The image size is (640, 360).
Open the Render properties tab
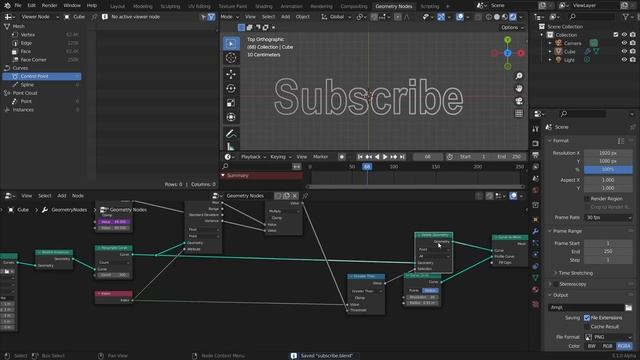click(536, 143)
